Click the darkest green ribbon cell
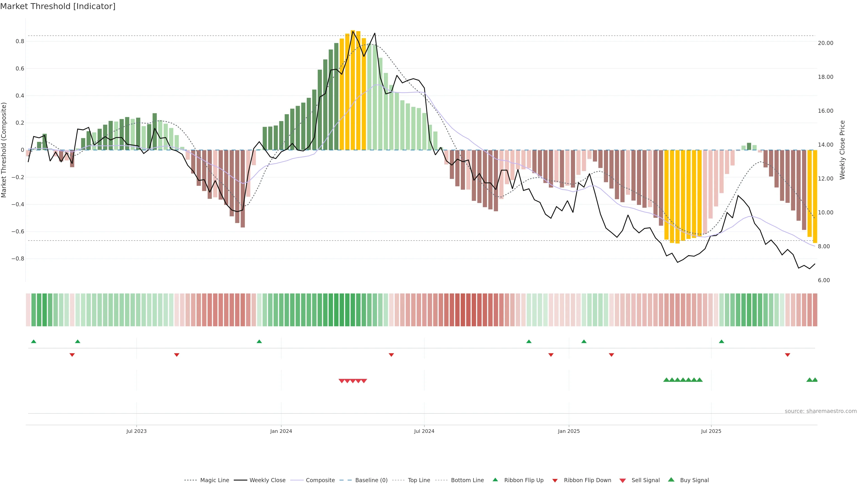 point(342,310)
